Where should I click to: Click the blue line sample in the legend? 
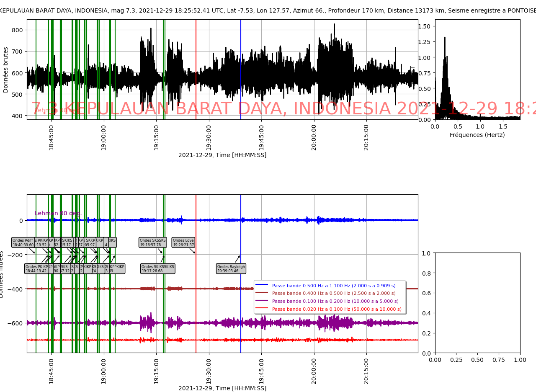pyautogui.click(x=262, y=286)
